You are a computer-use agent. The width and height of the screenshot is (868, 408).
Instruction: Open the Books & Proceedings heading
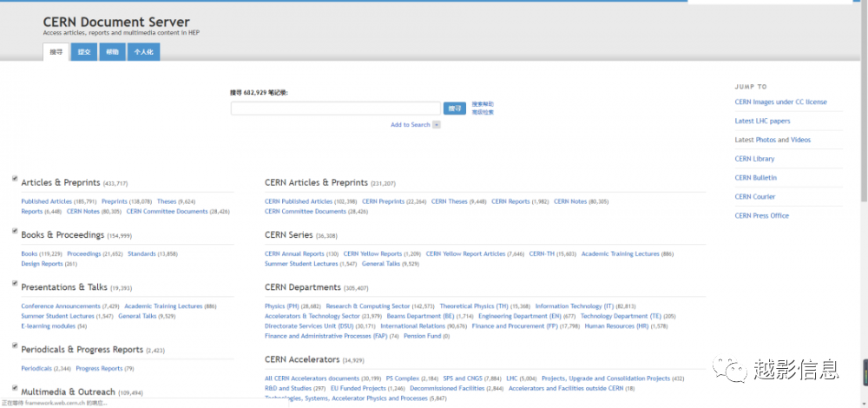62,234
